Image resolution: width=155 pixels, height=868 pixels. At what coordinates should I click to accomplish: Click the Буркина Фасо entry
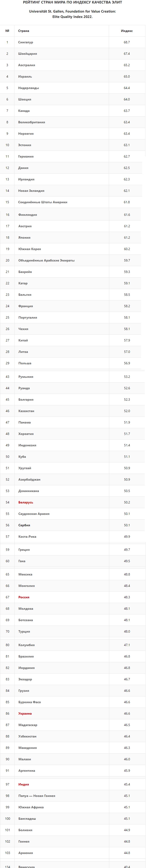pyautogui.click(x=29, y=702)
